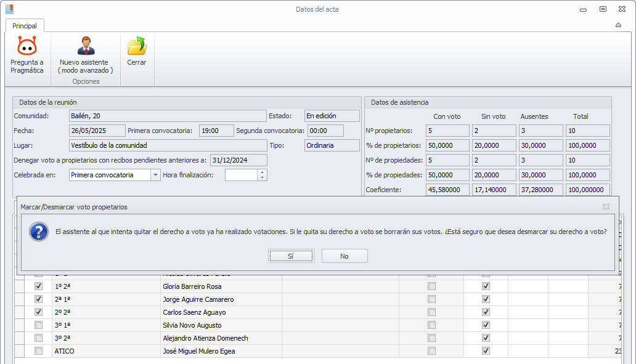Click the property cell 2ª 1ª
Screen dimensions: 636x364
tap(106, 299)
